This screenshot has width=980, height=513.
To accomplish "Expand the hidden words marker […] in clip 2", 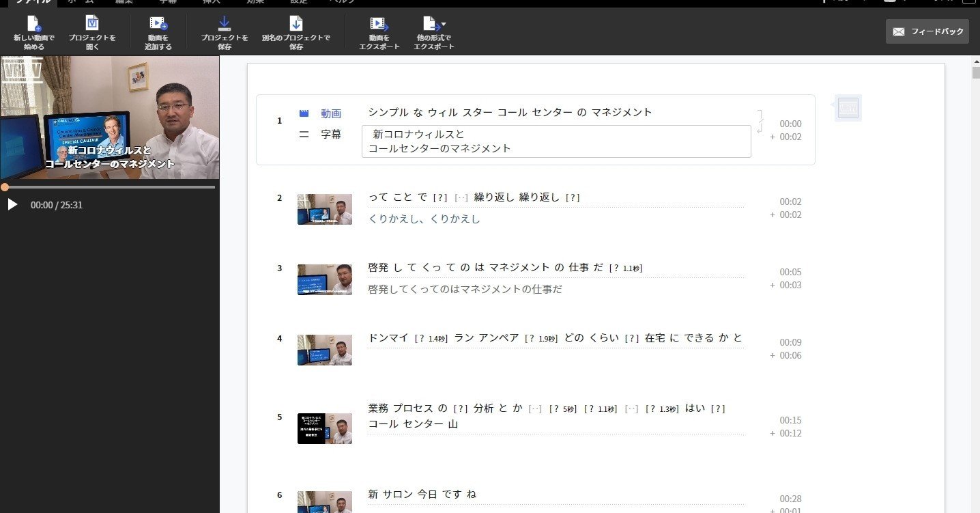I will (461, 197).
